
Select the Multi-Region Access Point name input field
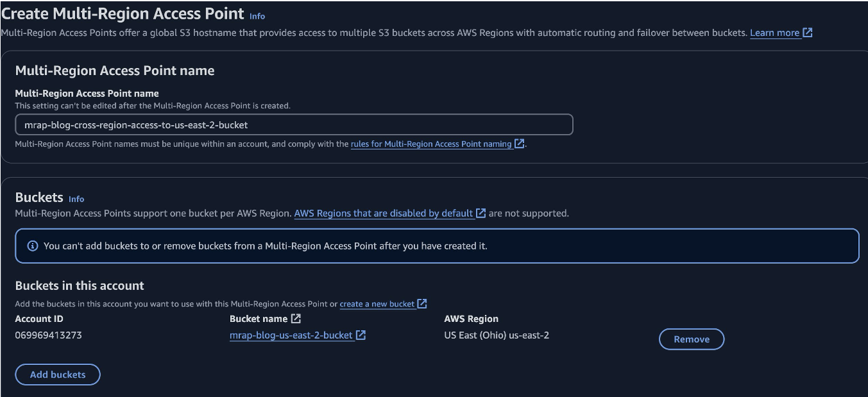(x=293, y=124)
